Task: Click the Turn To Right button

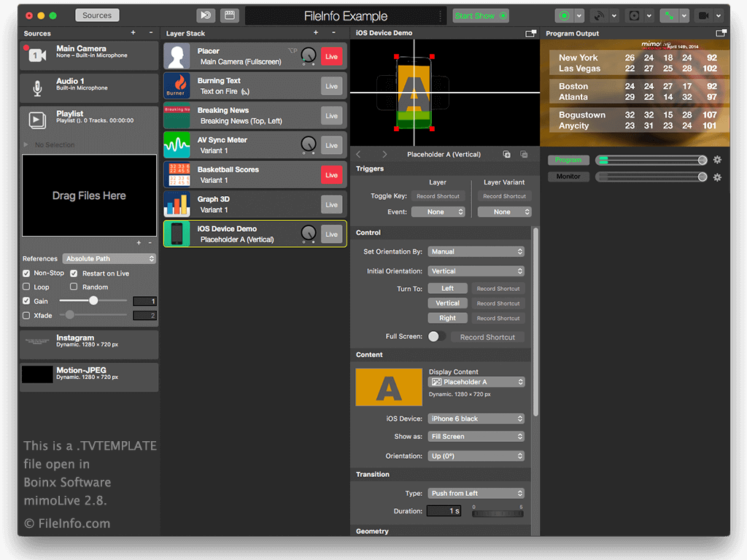Action: click(447, 318)
